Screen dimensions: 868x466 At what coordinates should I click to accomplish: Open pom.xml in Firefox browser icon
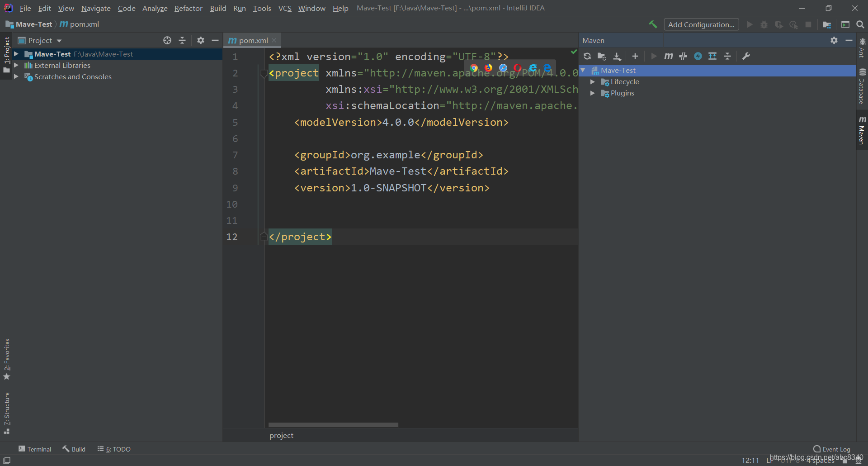[488, 68]
